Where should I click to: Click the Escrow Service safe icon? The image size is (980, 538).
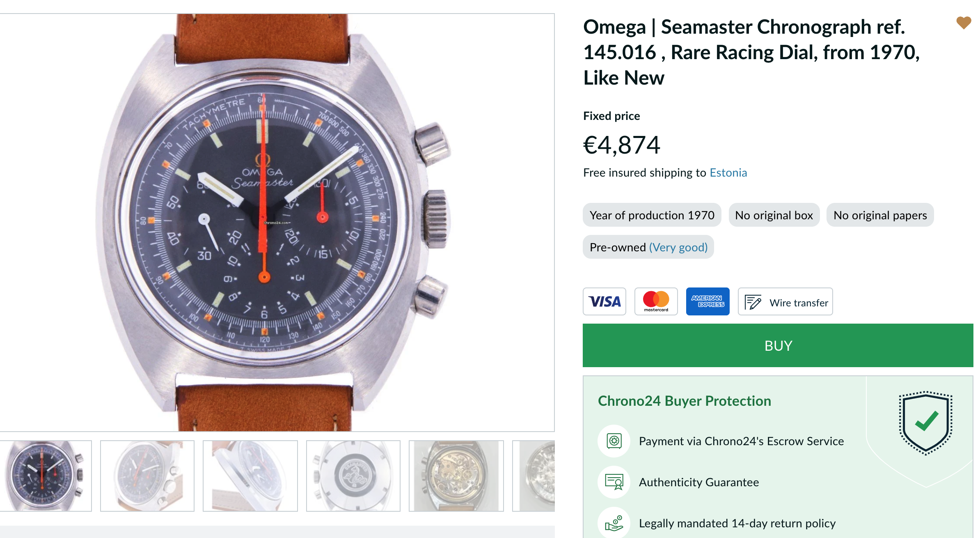tap(614, 441)
